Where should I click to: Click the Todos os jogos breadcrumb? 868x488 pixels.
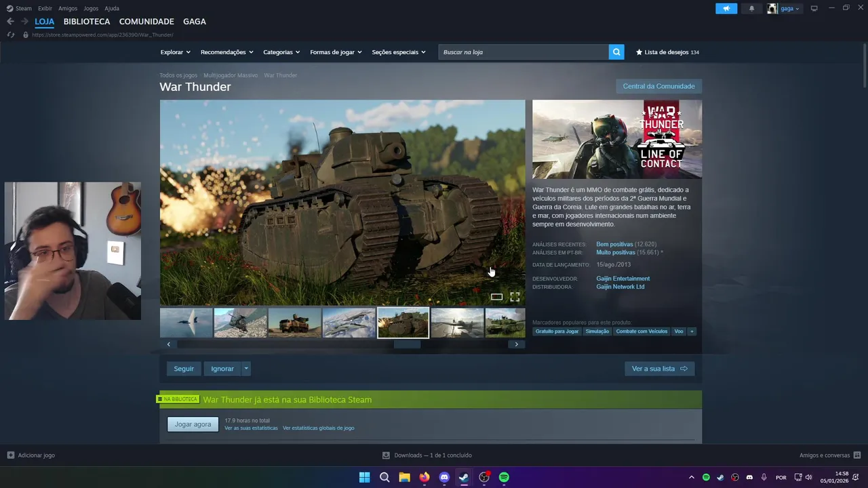click(x=178, y=75)
